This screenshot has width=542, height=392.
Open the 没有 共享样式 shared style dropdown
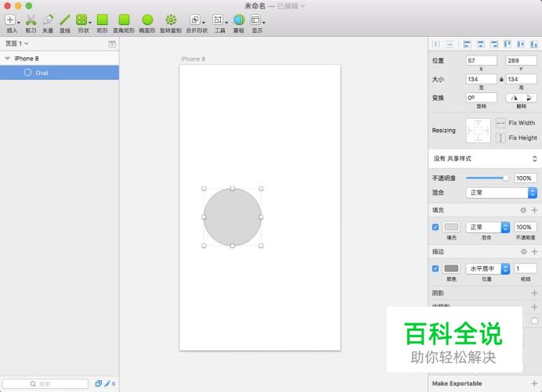(x=485, y=159)
